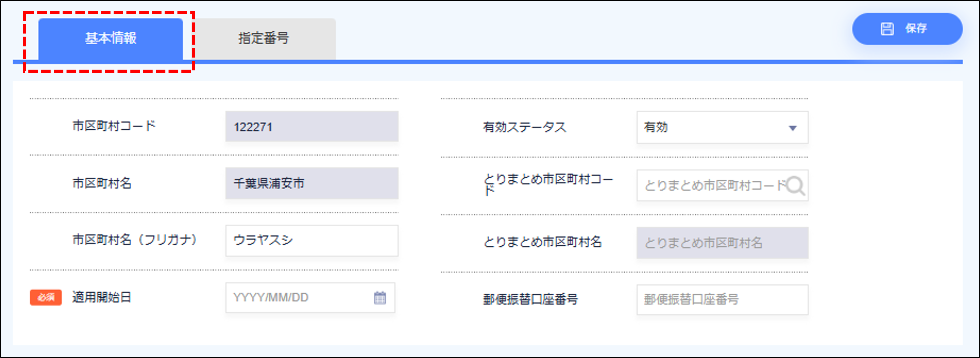Open the calendar date picker icon
Viewport: 980px width, 358px height.
point(380,298)
